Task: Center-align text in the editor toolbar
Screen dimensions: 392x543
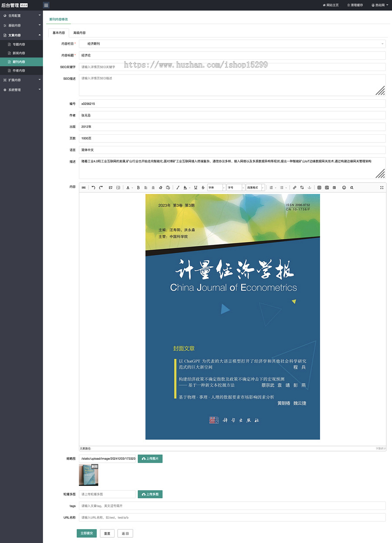Action: click(153, 187)
